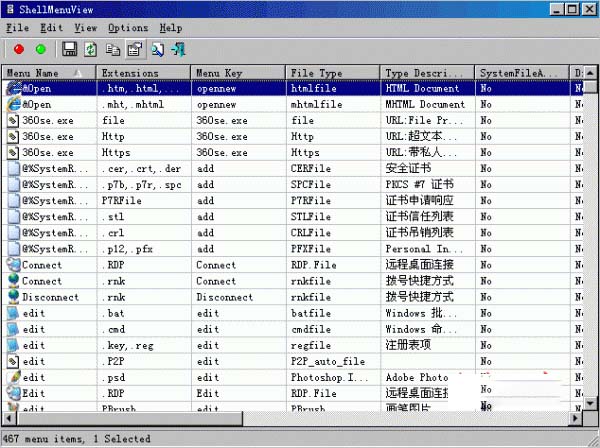Click horizontal scrollbar left arrow
The image size is (600, 448).
point(8,418)
